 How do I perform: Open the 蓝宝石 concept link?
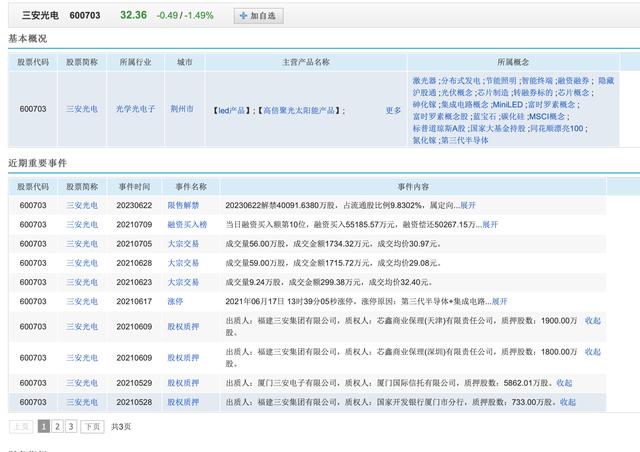point(484,116)
